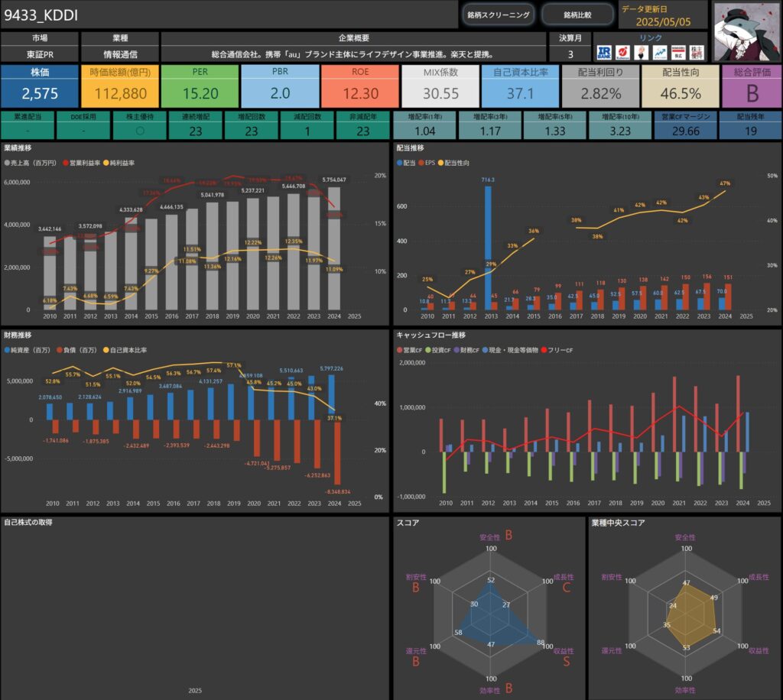The height and width of the screenshot is (700, 783).
Task: Click the 決算月 value 3
Action: point(570,54)
